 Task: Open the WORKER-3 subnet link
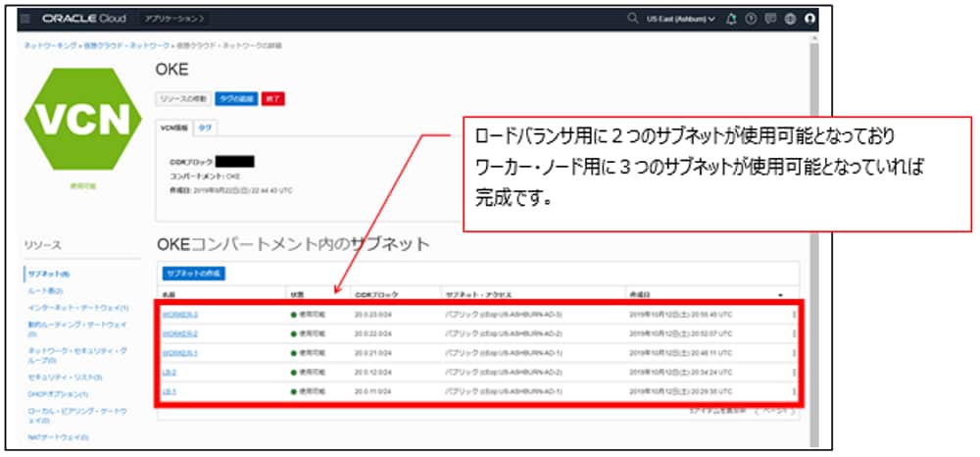click(180, 315)
